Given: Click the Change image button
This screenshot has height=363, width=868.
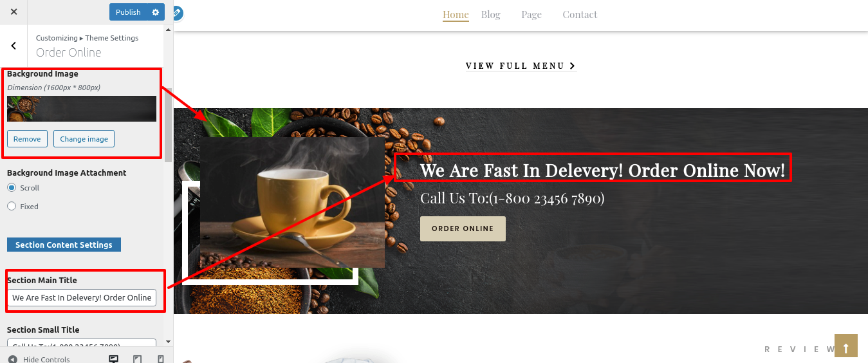Looking at the screenshot, I should click(x=84, y=139).
